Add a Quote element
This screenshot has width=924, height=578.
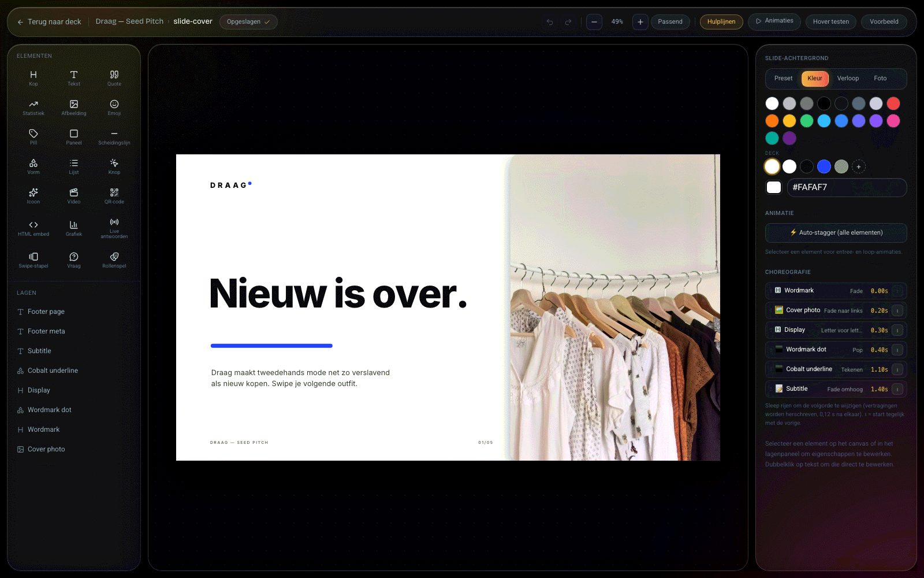point(114,78)
